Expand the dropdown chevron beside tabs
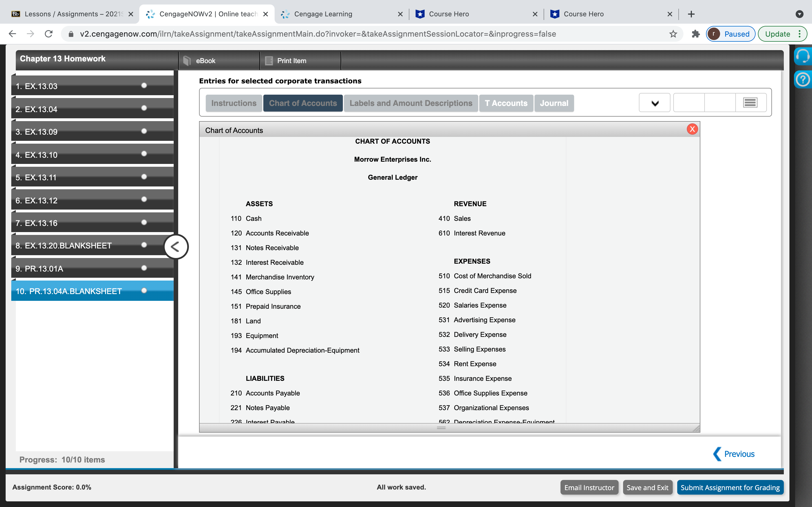This screenshot has height=507, width=812. 655,103
